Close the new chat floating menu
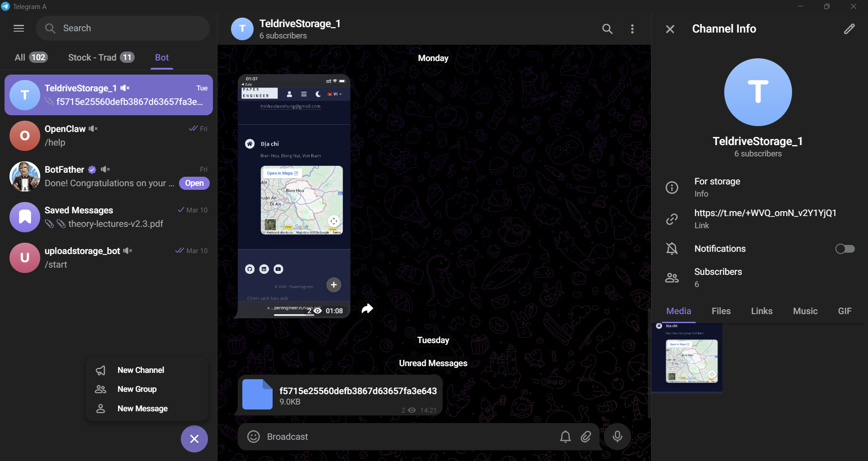The width and height of the screenshot is (868, 461). (194, 439)
